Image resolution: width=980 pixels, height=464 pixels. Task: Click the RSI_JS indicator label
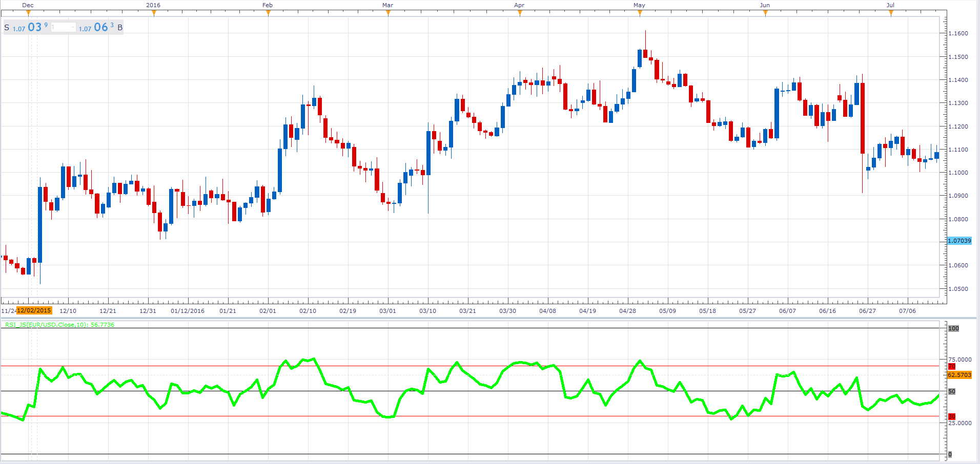pos(59,325)
